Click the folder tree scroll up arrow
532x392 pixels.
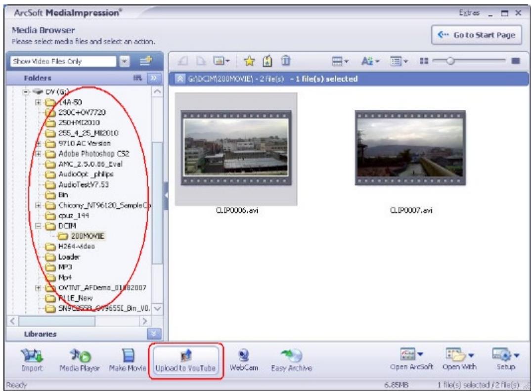click(x=157, y=91)
